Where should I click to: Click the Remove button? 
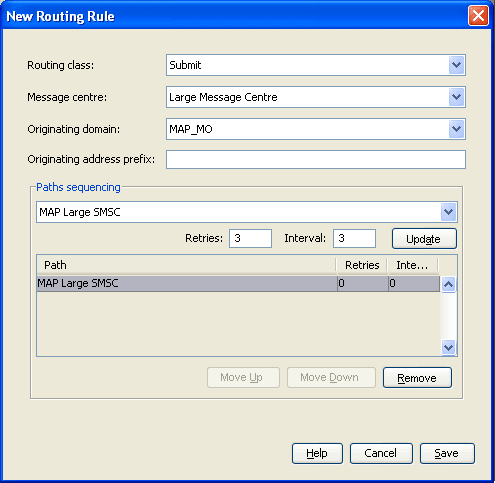[417, 378]
